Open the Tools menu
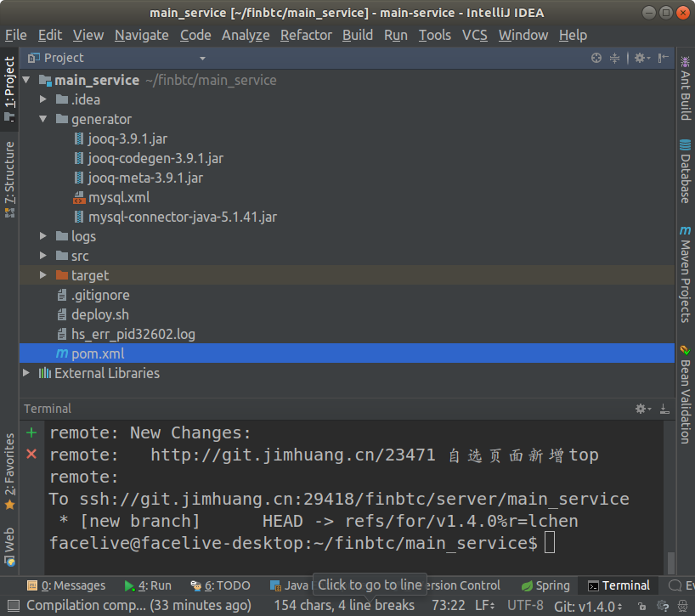 pos(435,35)
